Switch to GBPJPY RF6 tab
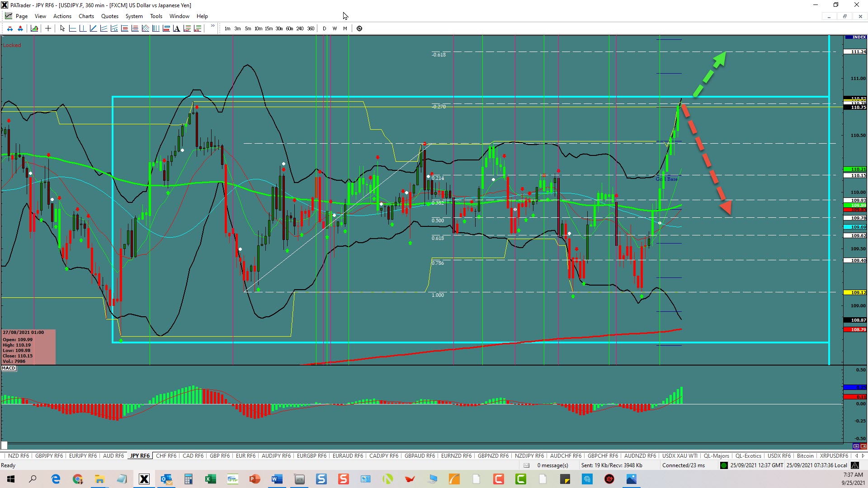This screenshot has width=868, height=488. click(x=49, y=456)
